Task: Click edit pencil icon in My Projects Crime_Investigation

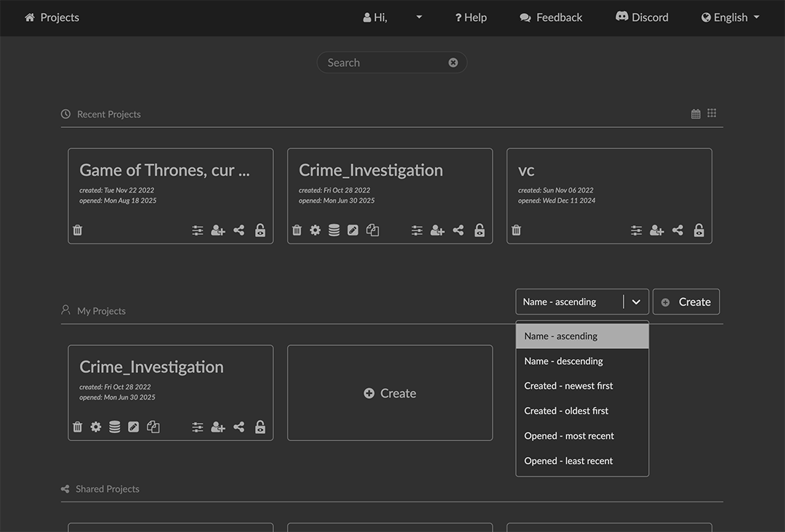Action: pyautogui.click(x=133, y=427)
